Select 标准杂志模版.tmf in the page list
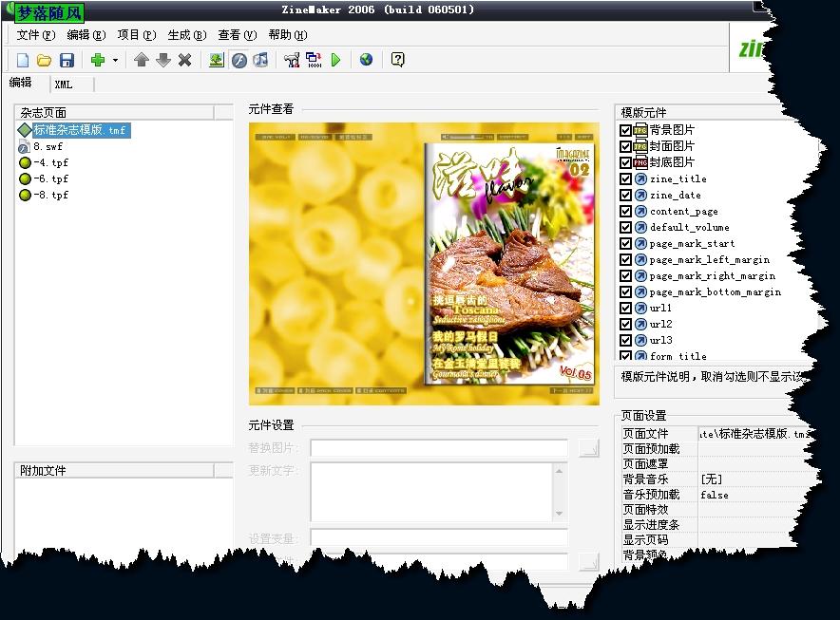Screen dimensions: 840x620 click(80, 130)
